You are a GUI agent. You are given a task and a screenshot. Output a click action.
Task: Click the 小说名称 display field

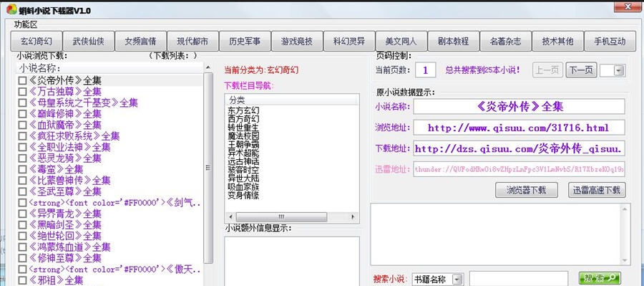(519, 107)
